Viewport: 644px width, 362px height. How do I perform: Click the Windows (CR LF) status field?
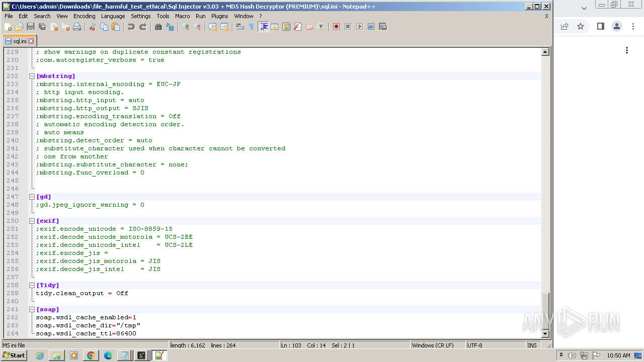438,345
